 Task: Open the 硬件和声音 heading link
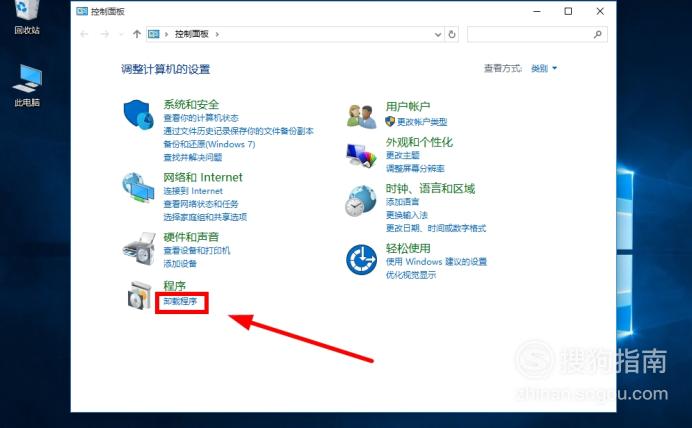[x=191, y=237]
